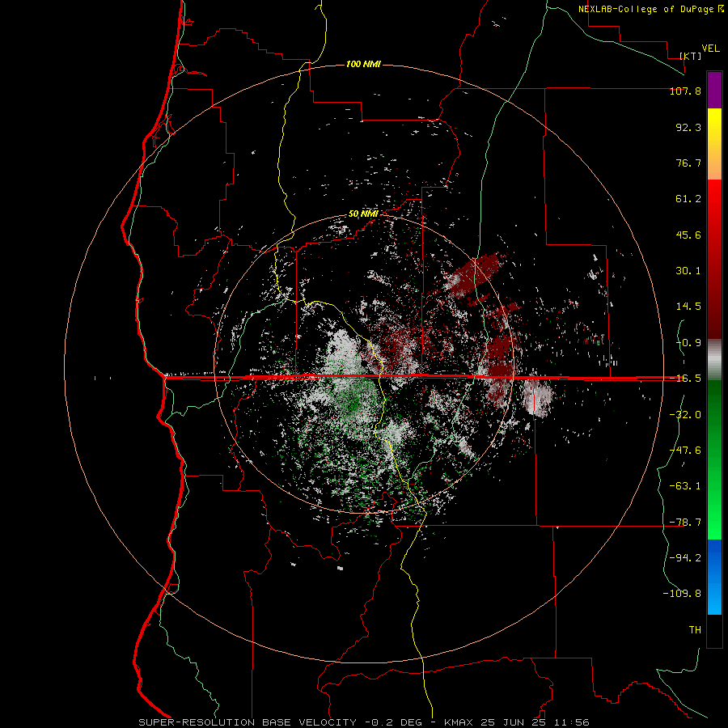This screenshot has height=728, width=728.
Task: Select the -16.5 scale value
Action: click(x=685, y=379)
